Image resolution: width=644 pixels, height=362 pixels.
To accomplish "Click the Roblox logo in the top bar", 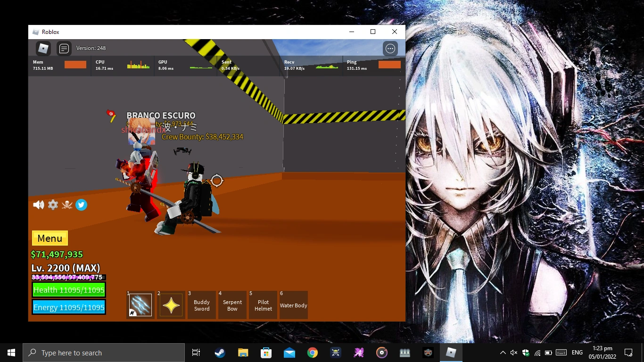I will [43, 48].
